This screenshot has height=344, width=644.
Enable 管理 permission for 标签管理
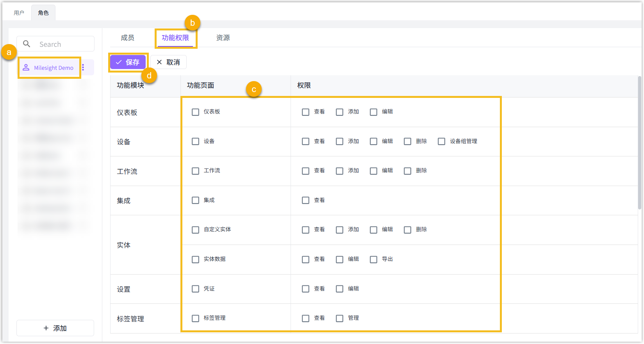coord(339,318)
